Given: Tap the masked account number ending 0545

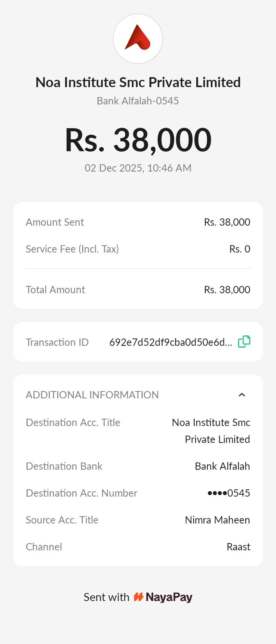Looking at the screenshot, I should pyautogui.click(x=229, y=493).
